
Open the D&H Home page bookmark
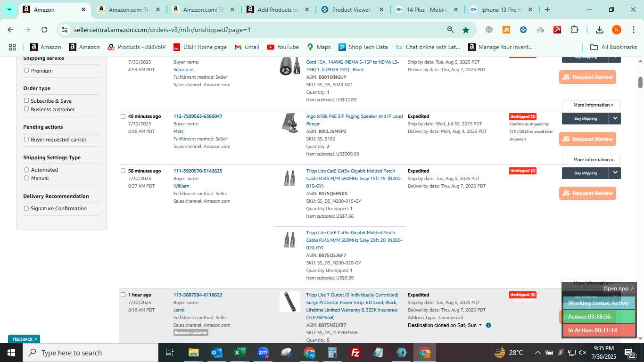(x=200, y=47)
